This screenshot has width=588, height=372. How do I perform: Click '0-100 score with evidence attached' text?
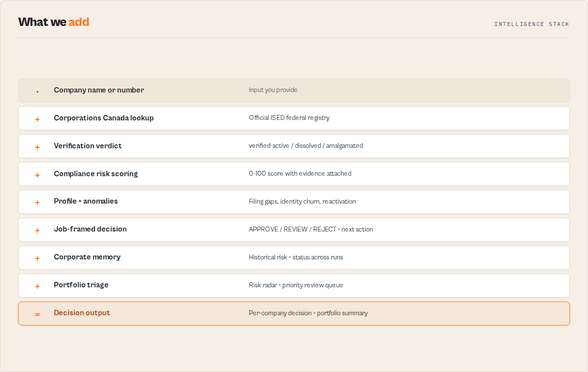pos(300,174)
